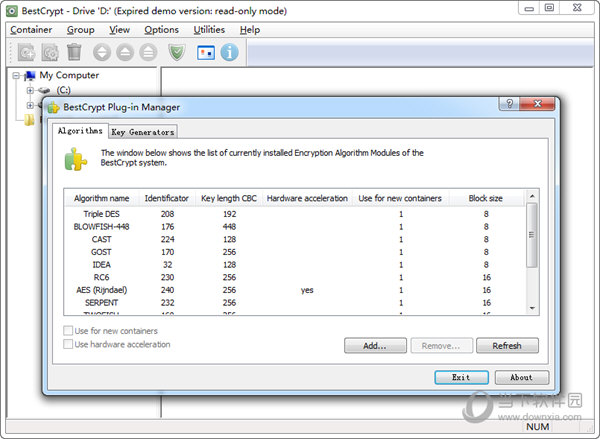Click the trash can delete icon
Screen dimensions: 600x439
coord(74,52)
